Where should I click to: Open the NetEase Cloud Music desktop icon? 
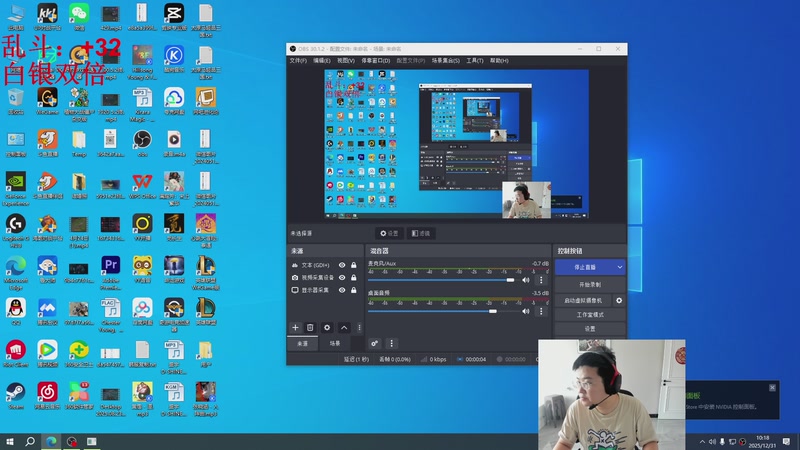[47, 396]
